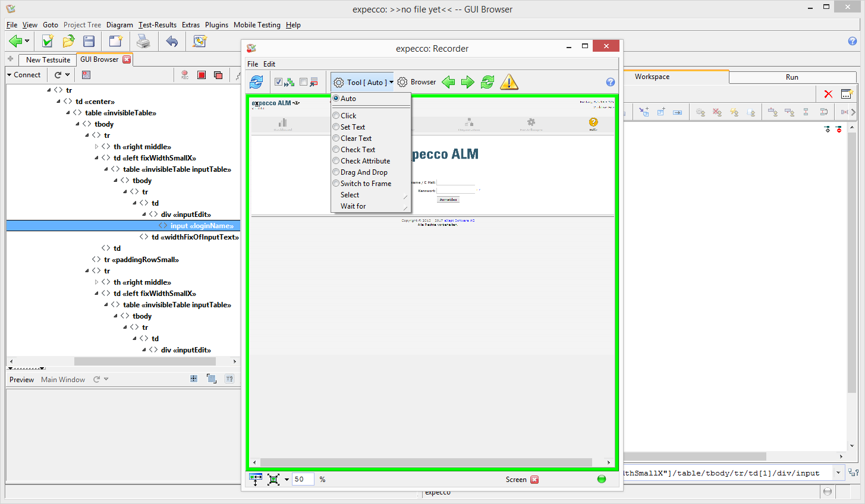
Task: Open the Wait for submenu entry
Action: [x=353, y=206]
